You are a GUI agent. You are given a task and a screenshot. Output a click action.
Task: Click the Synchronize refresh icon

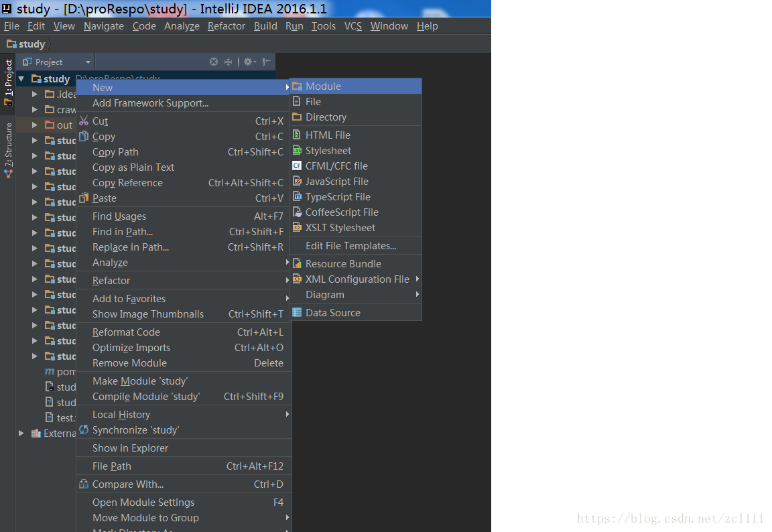pyautogui.click(x=84, y=429)
